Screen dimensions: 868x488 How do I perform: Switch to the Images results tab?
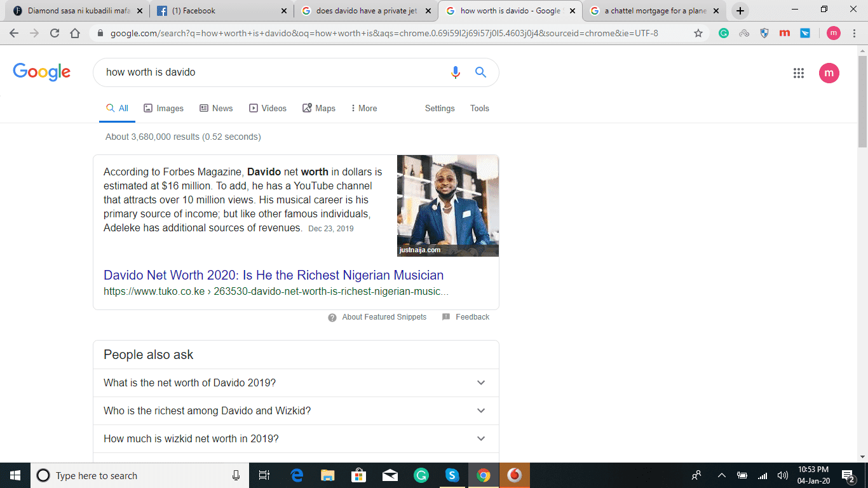coord(163,109)
